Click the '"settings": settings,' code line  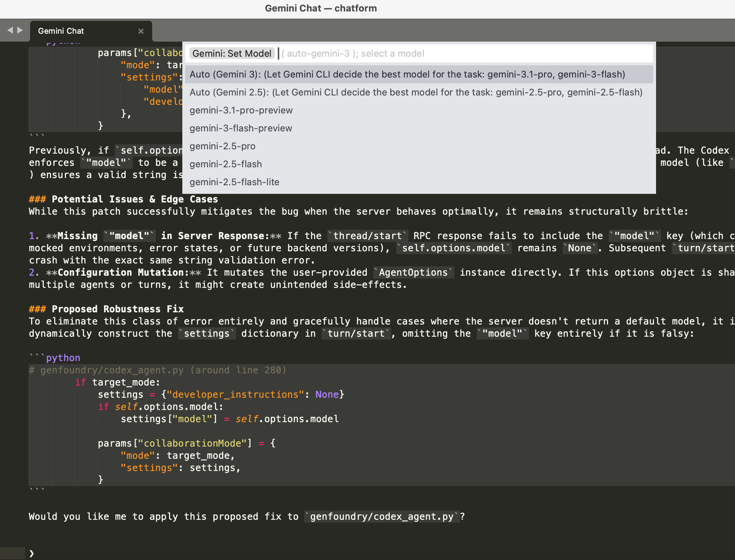coord(181,468)
